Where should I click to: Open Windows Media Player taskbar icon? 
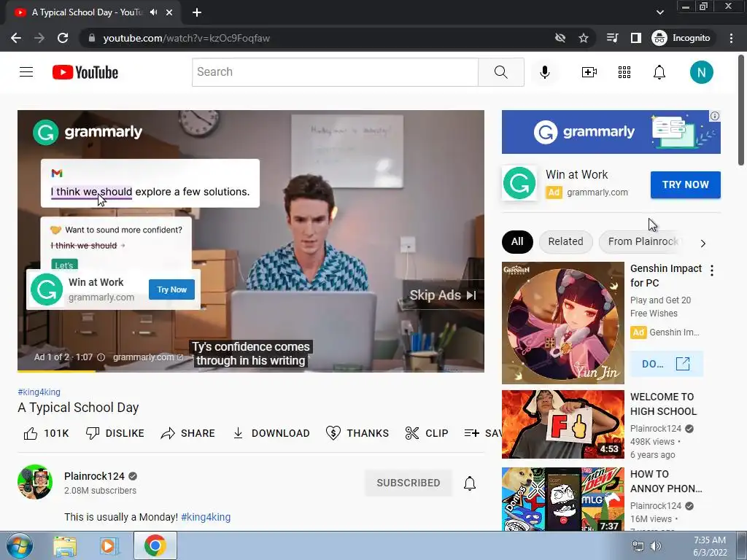click(109, 545)
